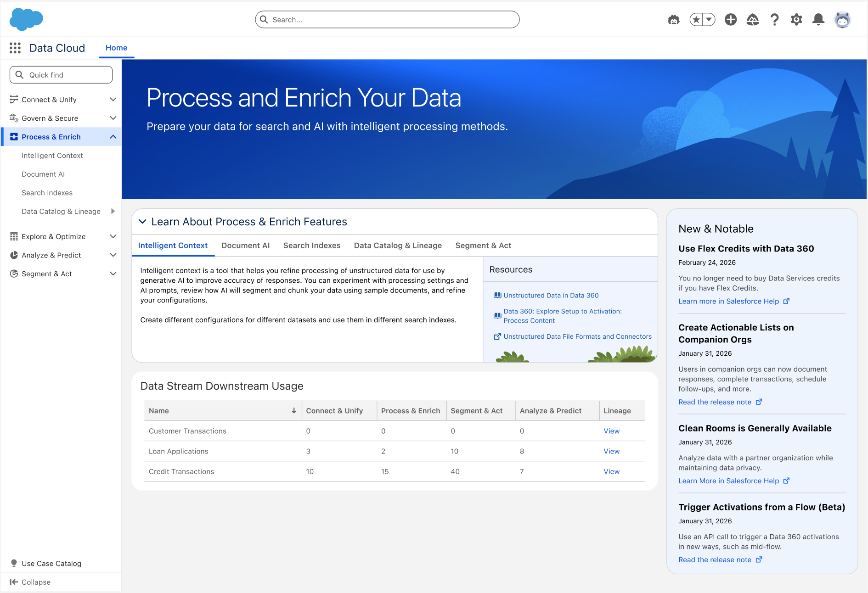868x593 pixels.
Task: Click the Segment & Act sidebar icon
Action: point(14,274)
